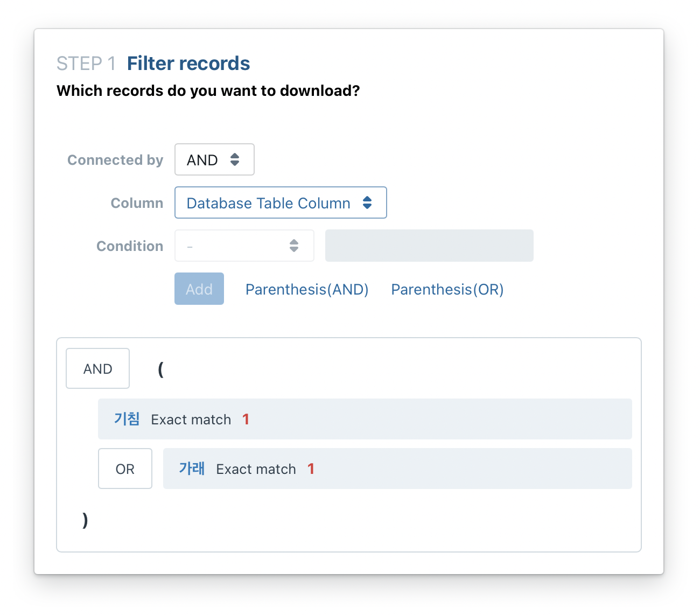The width and height of the screenshot is (700, 615).
Task: Click the blue 가래 column name
Action: [x=192, y=469]
